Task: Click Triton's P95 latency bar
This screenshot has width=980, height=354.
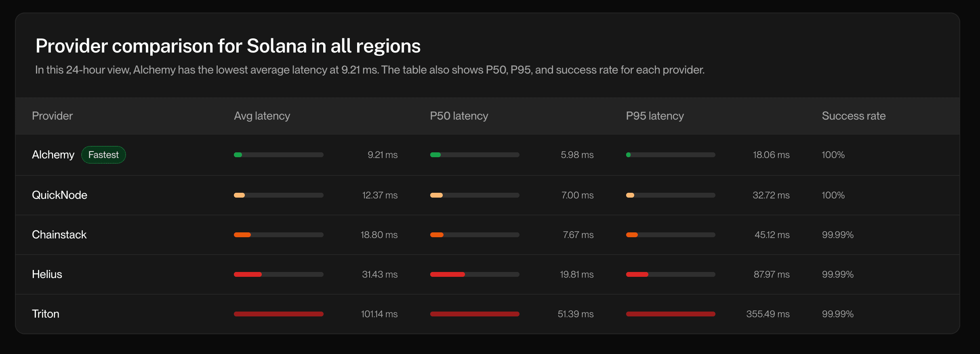Action: (x=671, y=314)
